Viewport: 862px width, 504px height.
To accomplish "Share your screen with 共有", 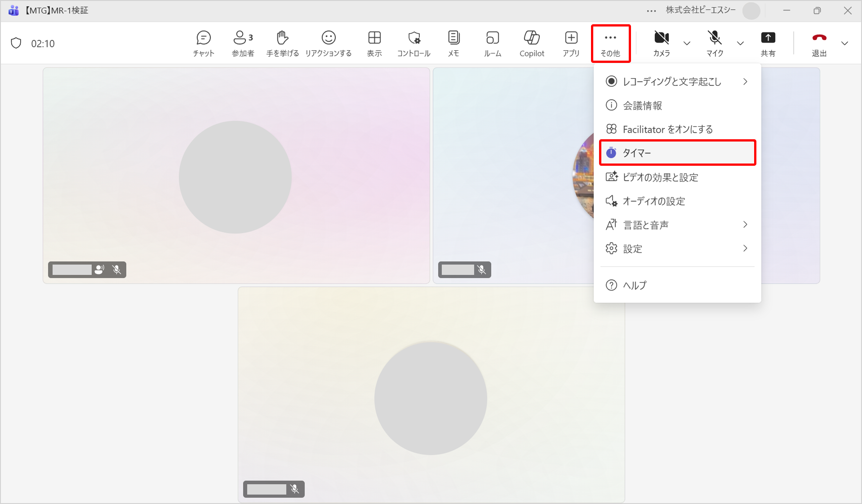I will (x=768, y=44).
